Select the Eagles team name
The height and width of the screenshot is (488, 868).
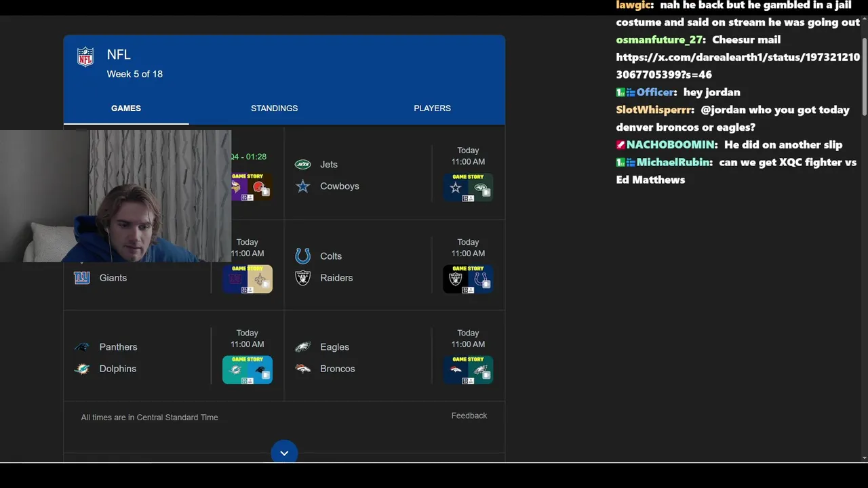(334, 346)
